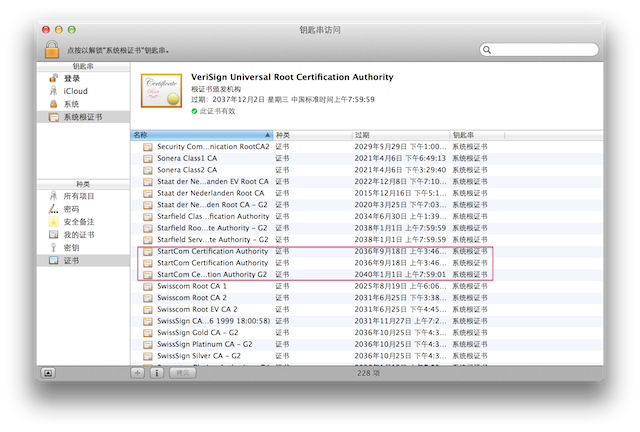Select Staat der Ne...anden EV Root CA row
This screenshot has height=432, width=640.
click(x=367, y=182)
